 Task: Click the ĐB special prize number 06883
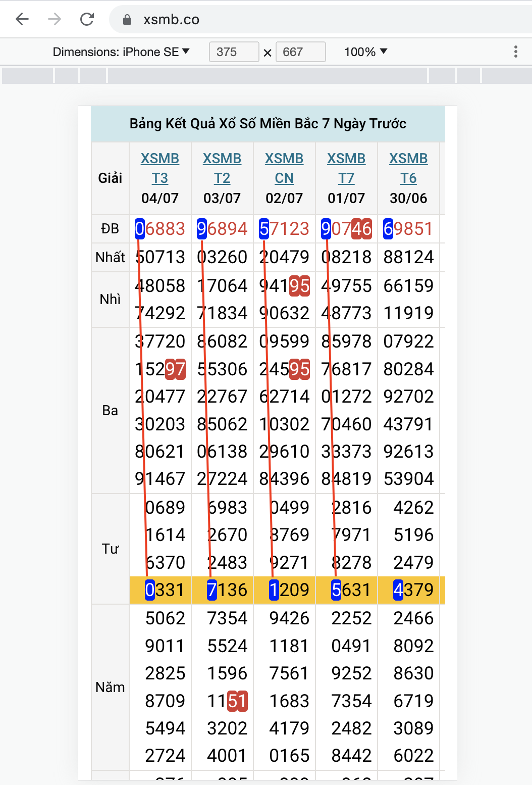(x=161, y=229)
